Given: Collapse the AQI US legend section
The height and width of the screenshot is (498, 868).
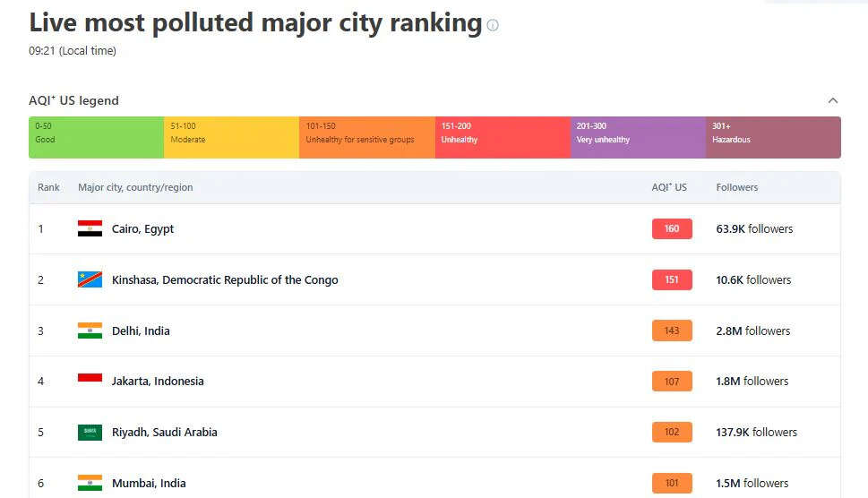Looking at the screenshot, I should [833, 100].
